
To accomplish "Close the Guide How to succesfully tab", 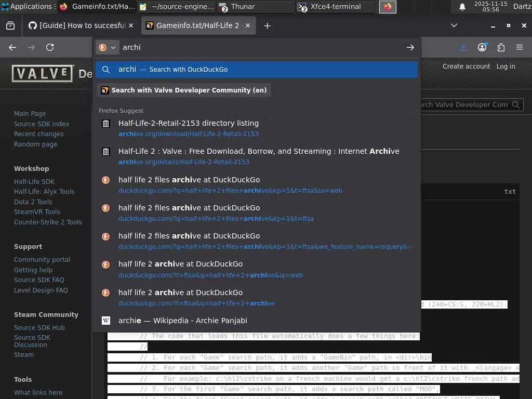I will point(131,25).
